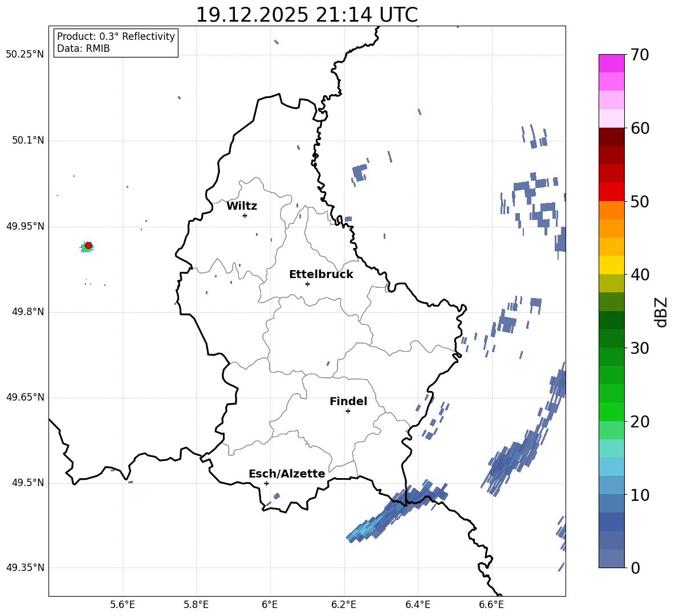Click the orange colorbar segment just below 50
The height and width of the screenshot is (616, 675).
click(x=611, y=210)
